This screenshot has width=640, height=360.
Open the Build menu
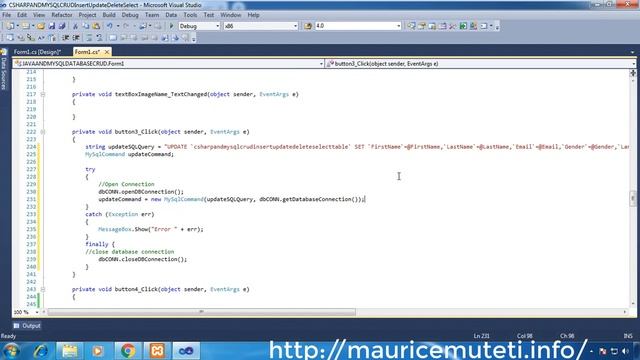109,15
